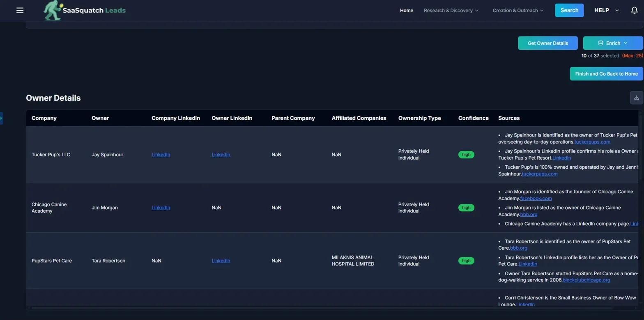Image resolution: width=644 pixels, height=320 pixels.
Task: Click the Ownership Type column header
Action: 419,118
